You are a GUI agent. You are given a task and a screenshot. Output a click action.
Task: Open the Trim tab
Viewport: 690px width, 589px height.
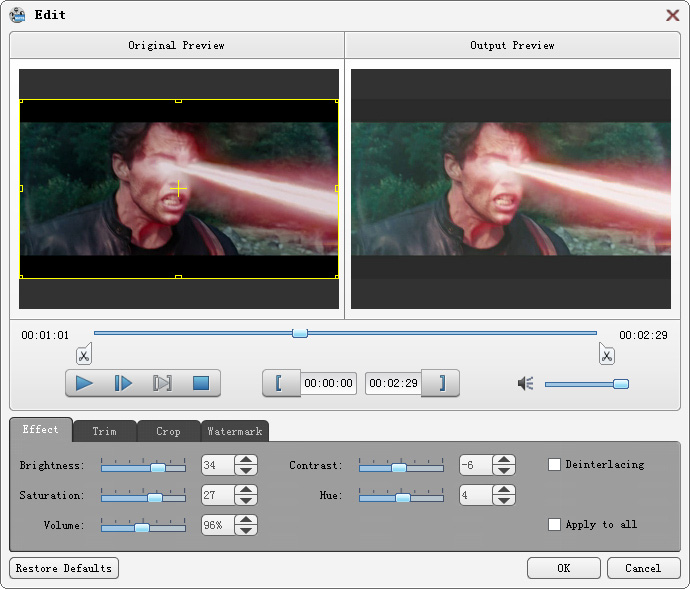point(105,431)
